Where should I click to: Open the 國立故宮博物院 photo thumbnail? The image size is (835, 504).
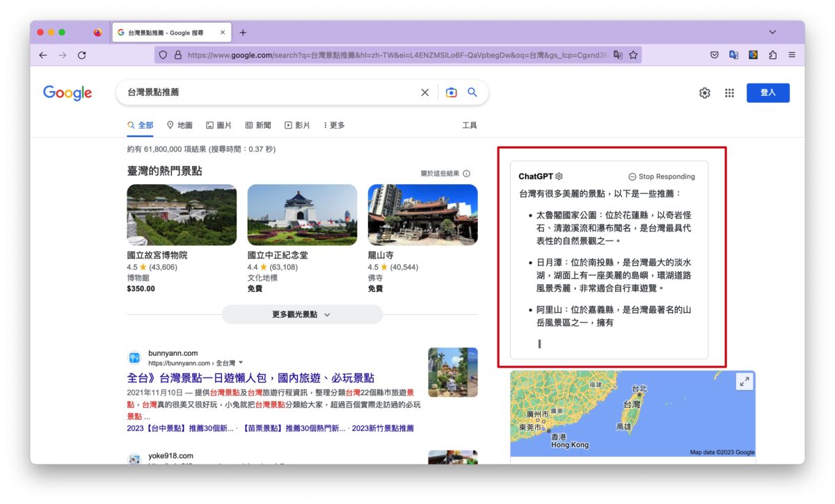[182, 215]
